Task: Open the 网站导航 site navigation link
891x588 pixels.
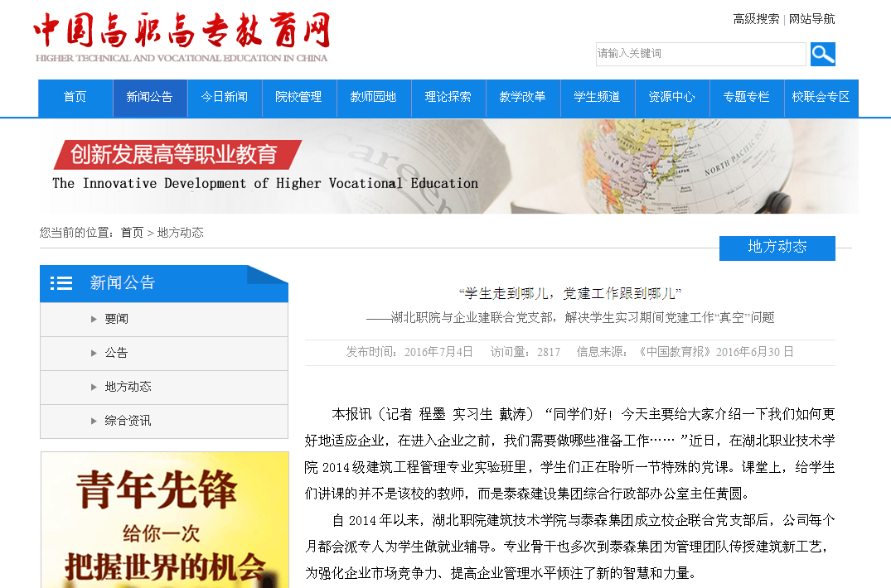Action: 811,19
